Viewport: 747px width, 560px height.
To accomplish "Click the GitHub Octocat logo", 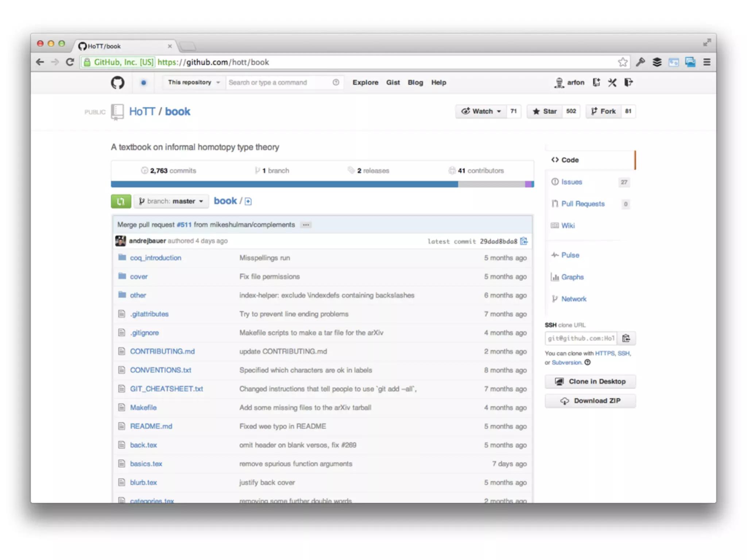I will 117,83.
